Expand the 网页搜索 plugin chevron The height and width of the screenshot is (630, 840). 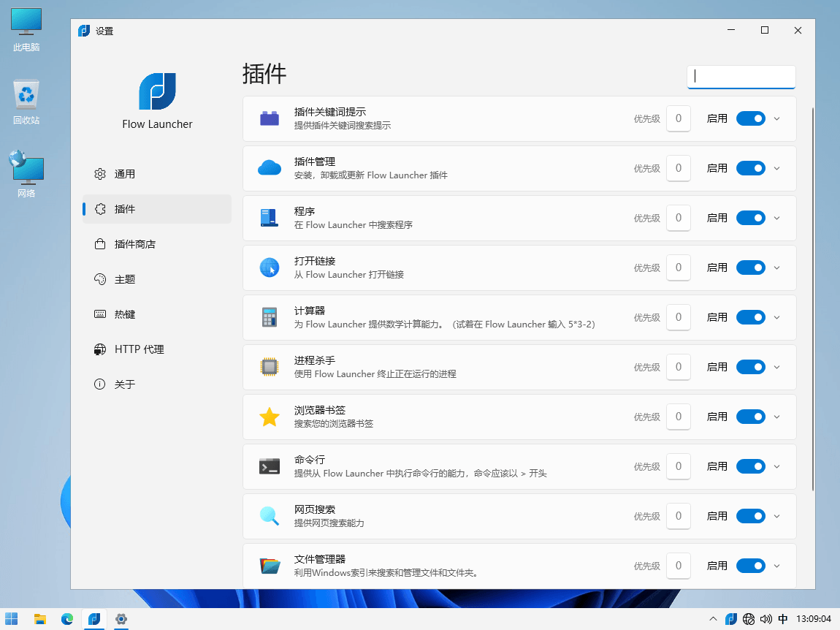776,516
